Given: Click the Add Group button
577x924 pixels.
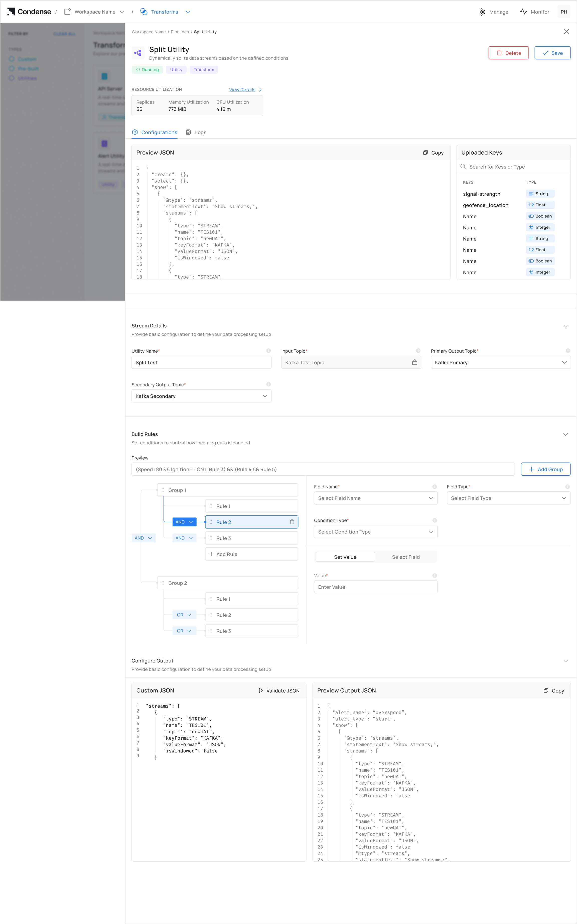Looking at the screenshot, I should pyautogui.click(x=545, y=469).
